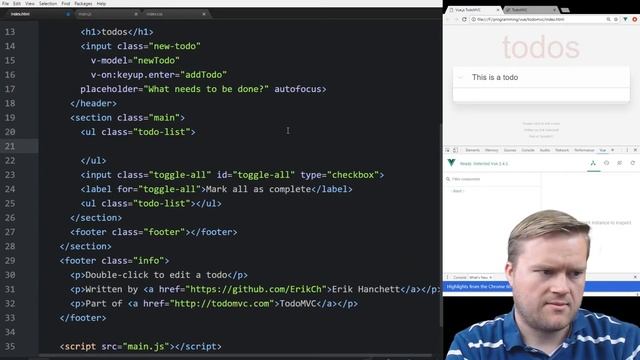This screenshot has width=640, height=360.
Task: Click line number 21 in the gutter
Action: click(10, 146)
